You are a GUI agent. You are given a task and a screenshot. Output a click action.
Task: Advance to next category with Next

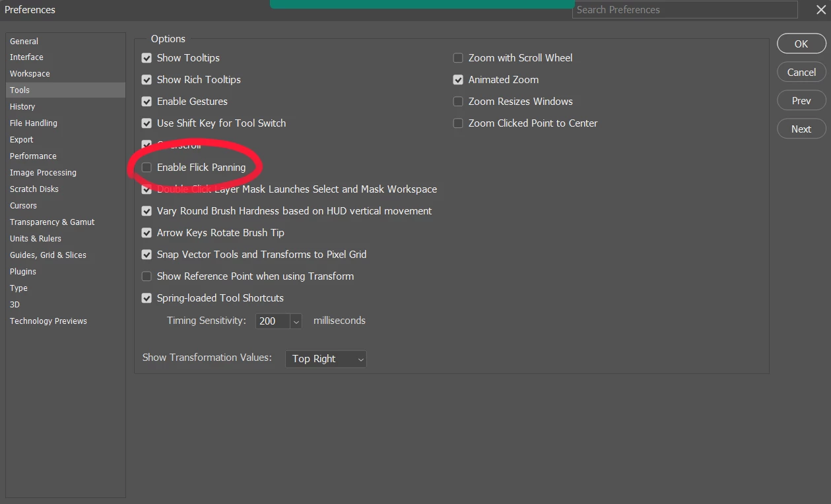[x=801, y=129]
